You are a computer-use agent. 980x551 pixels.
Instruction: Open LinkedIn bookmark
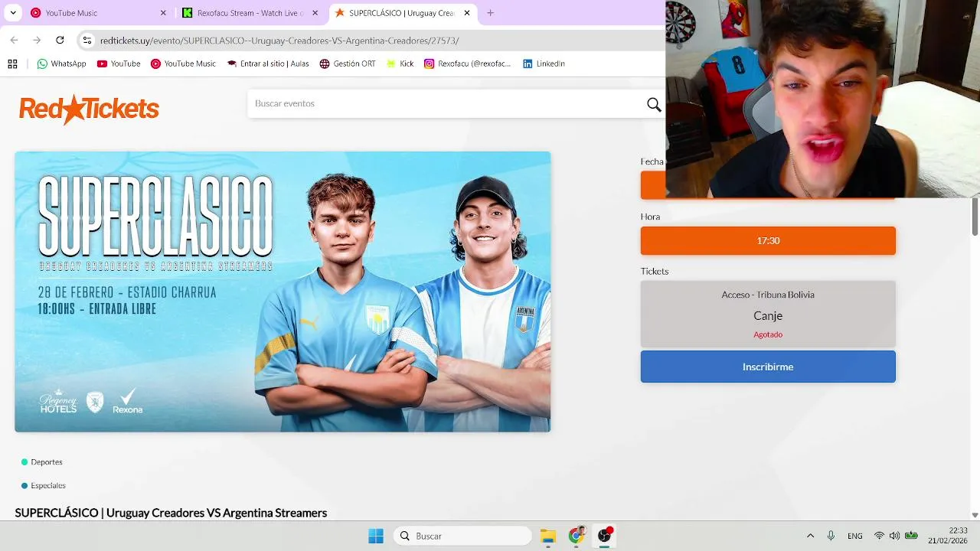coord(544,64)
